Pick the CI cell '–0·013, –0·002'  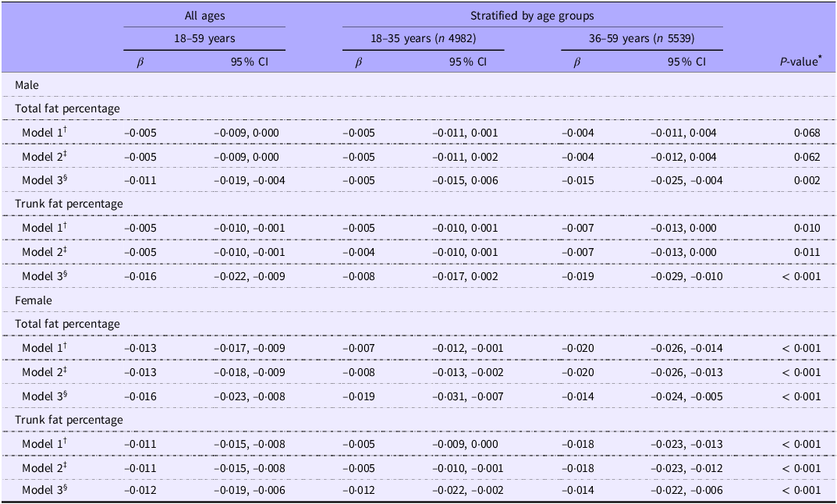pyautogui.click(x=467, y=372)
